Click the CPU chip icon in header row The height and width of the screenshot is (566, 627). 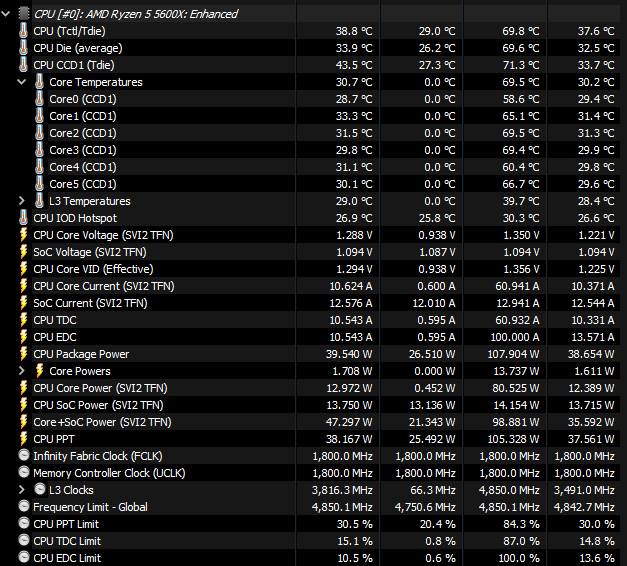24,14
